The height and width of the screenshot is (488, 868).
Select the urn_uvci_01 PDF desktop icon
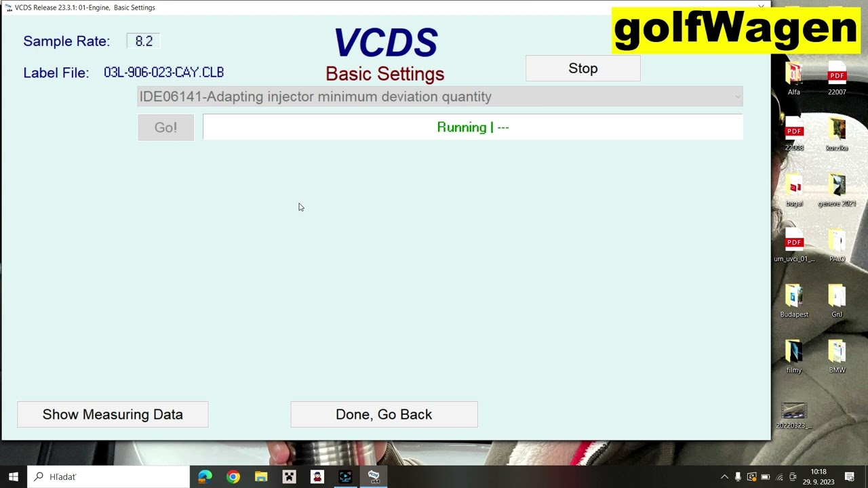pos(794,245)
